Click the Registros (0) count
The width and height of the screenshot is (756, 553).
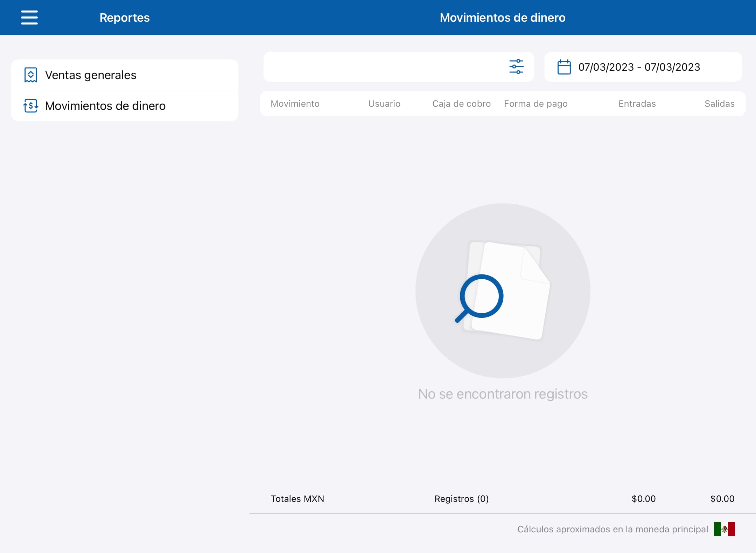[x=461, y=499]
